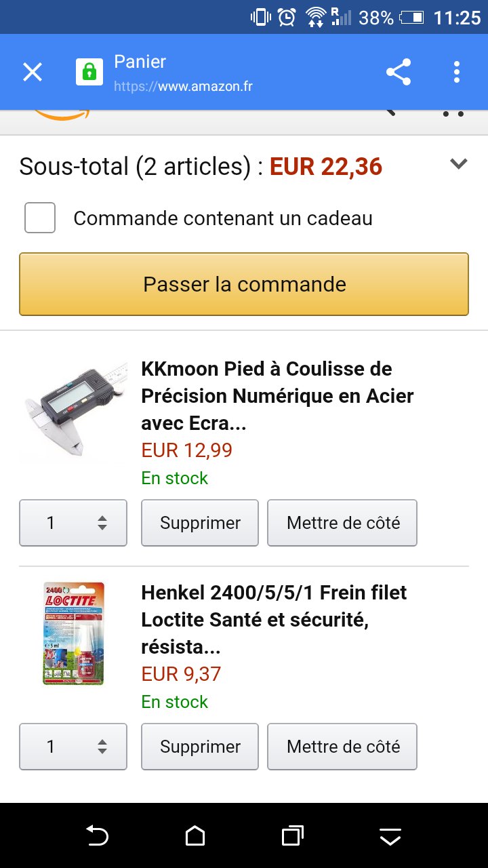The image size is (488, 868).
Task: Open recent apps overview
Action: pos(292,835)
